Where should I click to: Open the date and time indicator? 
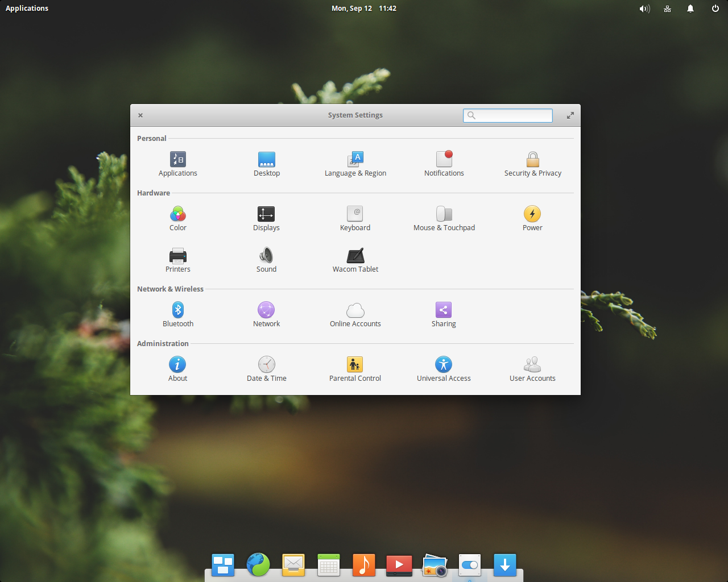click(364, 9)
